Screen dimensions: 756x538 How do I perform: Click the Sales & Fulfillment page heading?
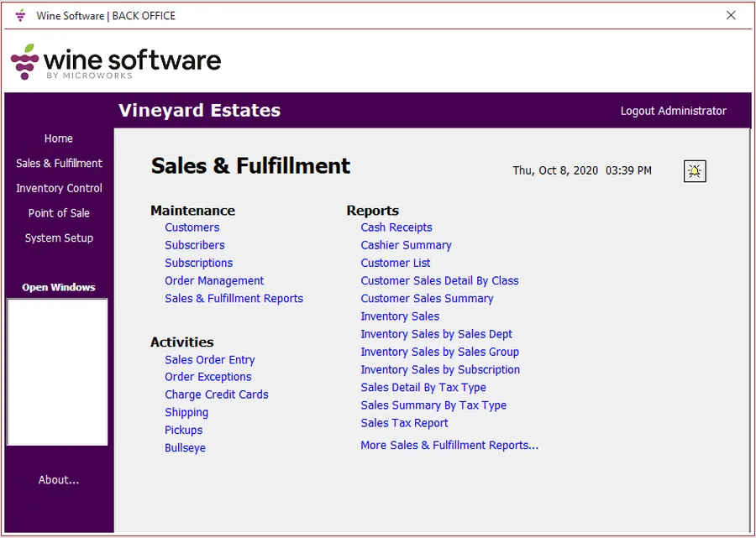[x=250, y=166]
